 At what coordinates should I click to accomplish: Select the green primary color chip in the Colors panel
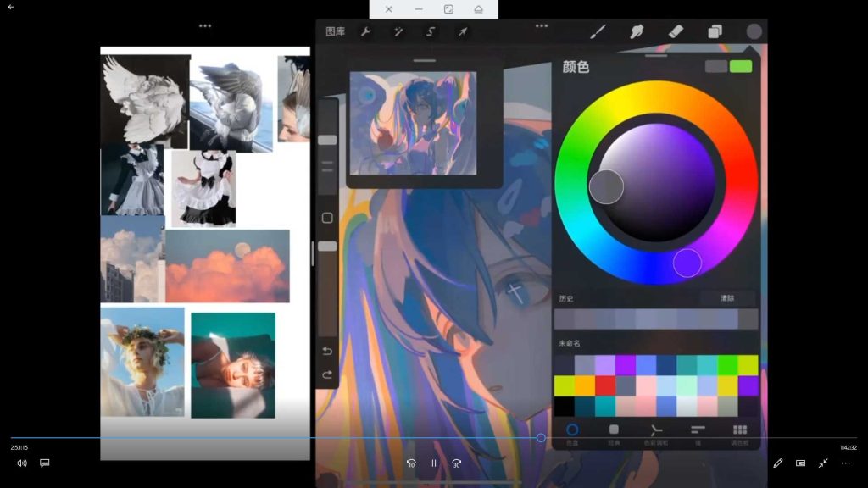pyautogui.click(x=741, y=67)
